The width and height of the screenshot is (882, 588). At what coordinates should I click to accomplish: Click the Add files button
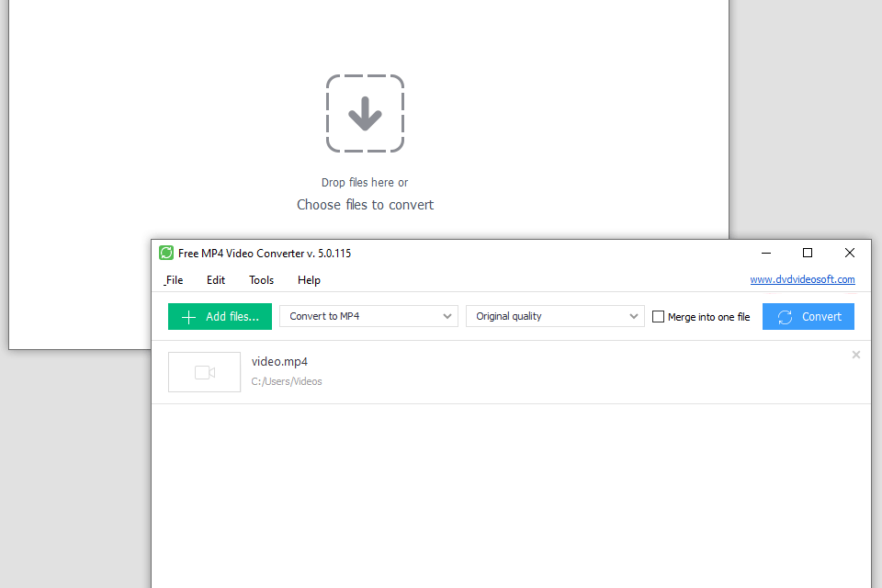point(220,316)
